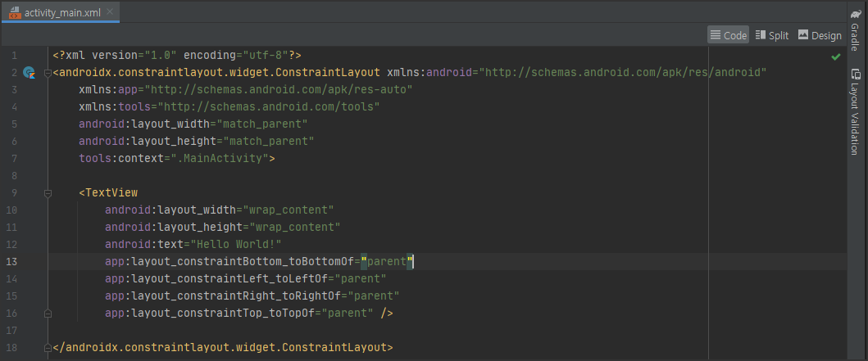Switch to Code view mode

click(728, 35)
